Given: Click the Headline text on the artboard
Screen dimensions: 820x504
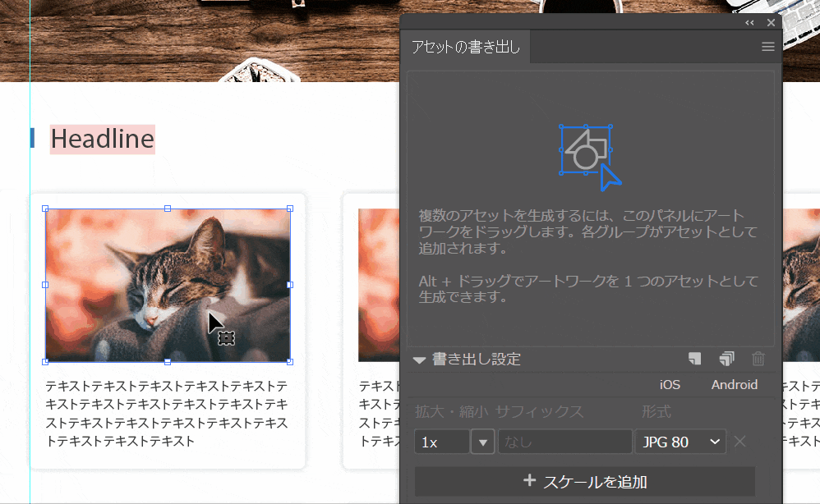Looking at the screenshot, I should click(x=102, y=140).
